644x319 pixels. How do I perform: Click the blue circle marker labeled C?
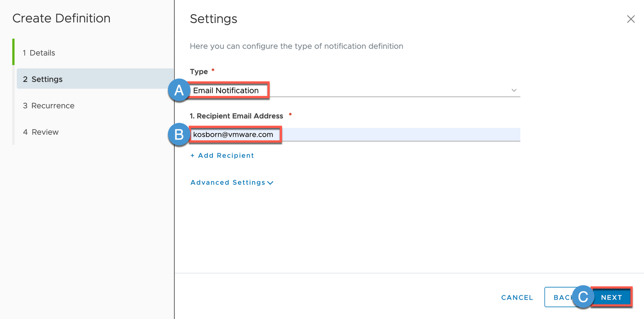tap(583, 297)
